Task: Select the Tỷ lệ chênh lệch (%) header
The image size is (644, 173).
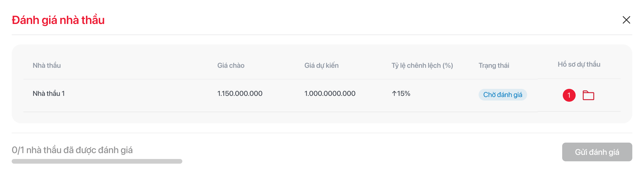Action: pyautogui.click(x=422, y=65)
